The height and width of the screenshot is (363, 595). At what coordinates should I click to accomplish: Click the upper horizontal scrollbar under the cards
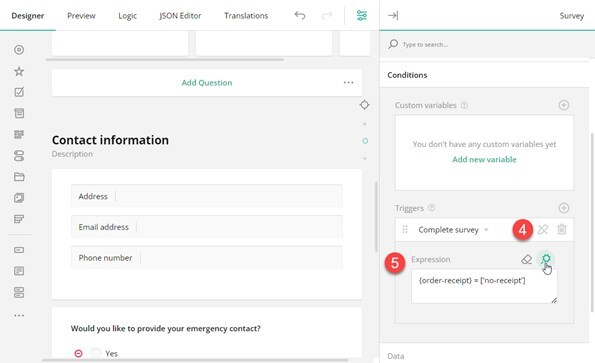click(165, 60)
